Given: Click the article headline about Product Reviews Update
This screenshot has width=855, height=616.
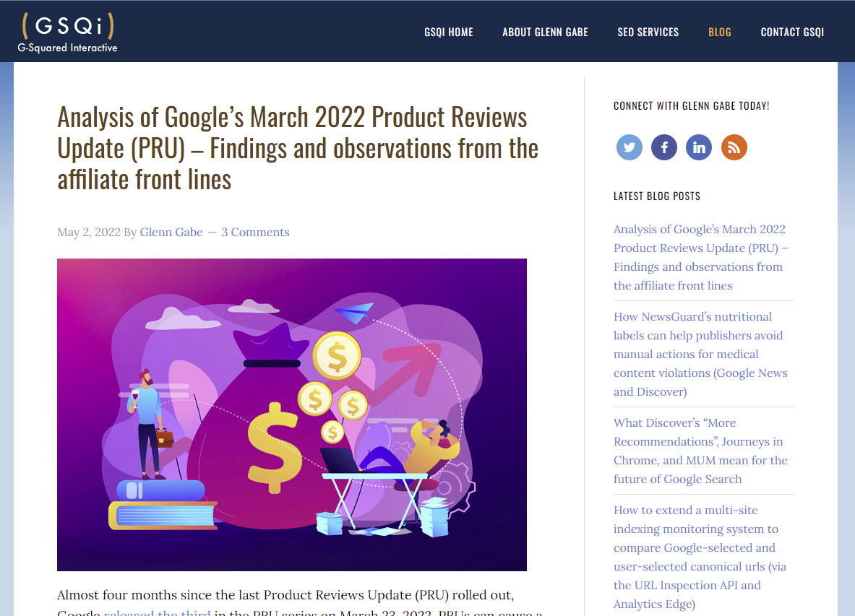Looking at the screenshot, I should 298,148.
